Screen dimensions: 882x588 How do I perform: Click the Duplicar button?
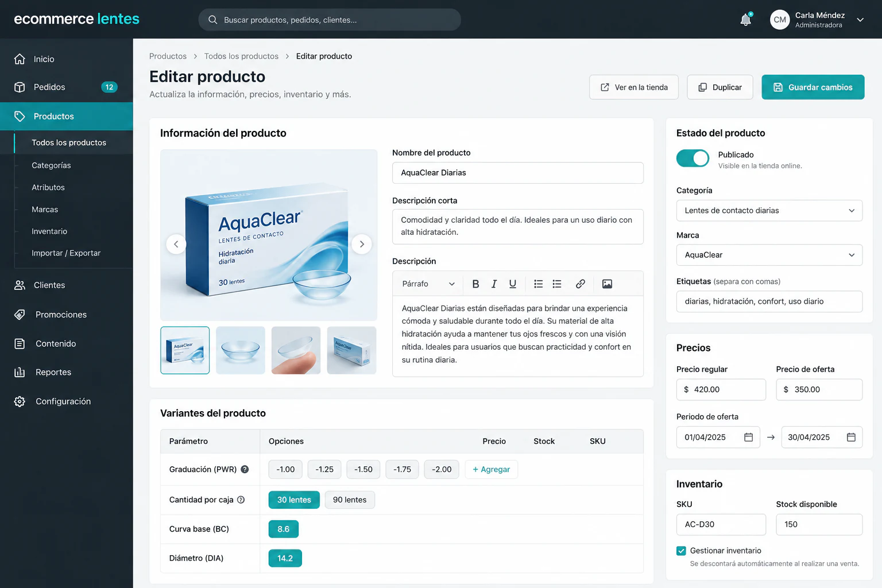tap(720, 87)
